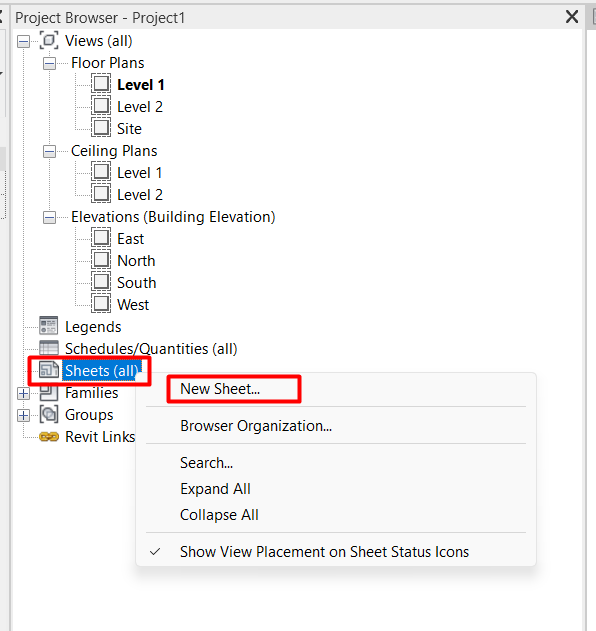Viewport: 596px width, 631px height.
Task: Select Expand All in context menu
Action: point(215,489)
